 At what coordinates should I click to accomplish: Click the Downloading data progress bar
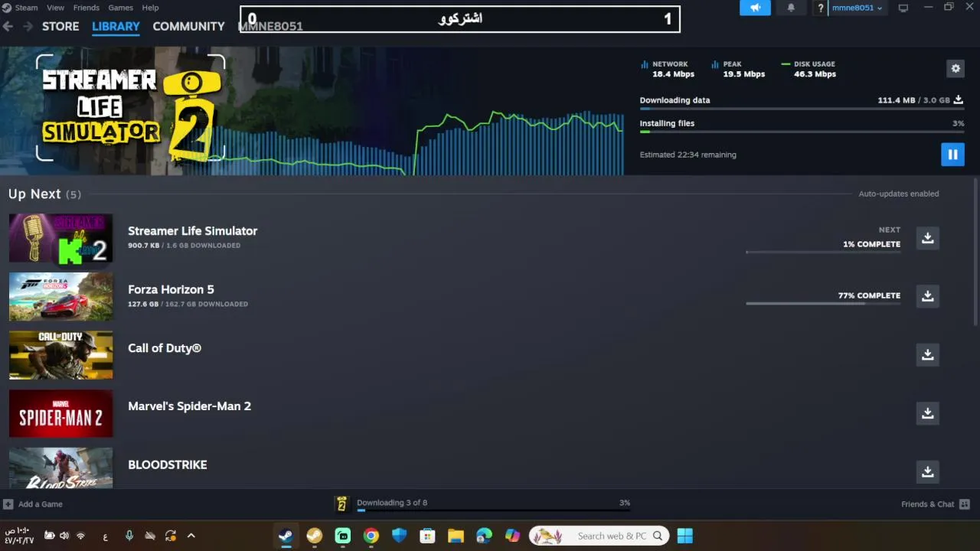coord(802,109)
